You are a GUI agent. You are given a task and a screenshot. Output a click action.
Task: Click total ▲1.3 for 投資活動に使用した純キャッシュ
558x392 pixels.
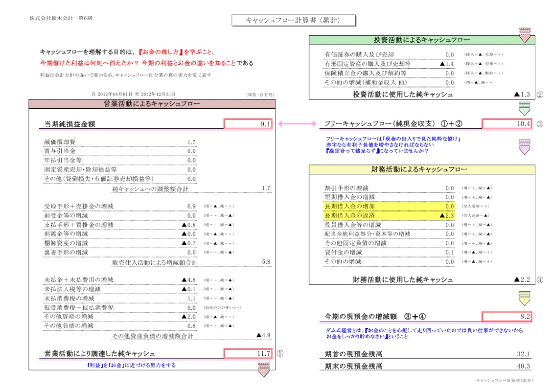(x=522, y=94)
